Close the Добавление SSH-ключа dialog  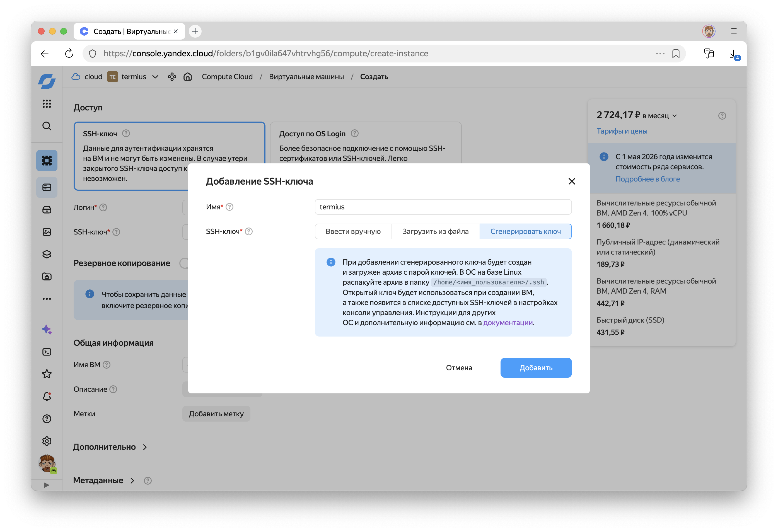tap(571, 181)
